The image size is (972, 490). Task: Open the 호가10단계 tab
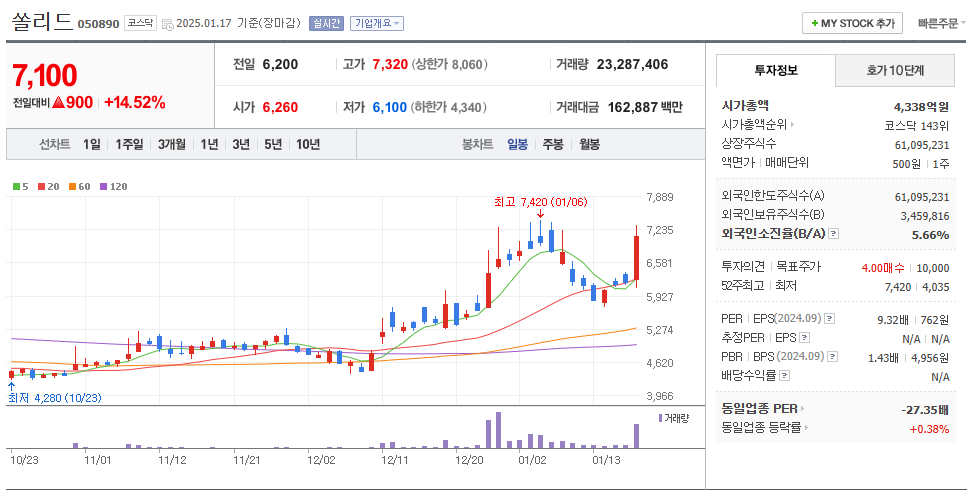(x=895, y=71)
